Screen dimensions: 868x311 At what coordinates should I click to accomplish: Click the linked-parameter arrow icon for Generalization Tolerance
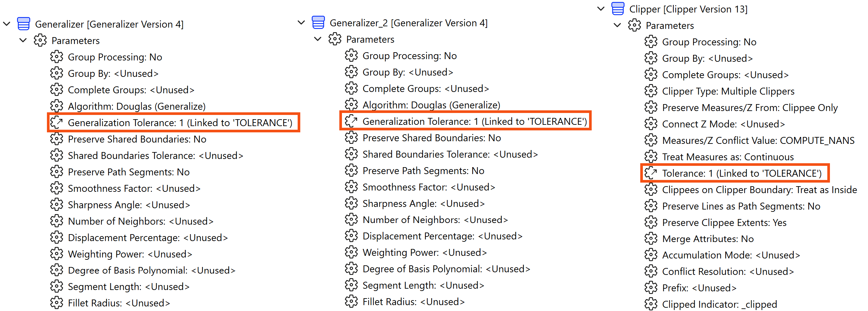(x=56, y=122)
